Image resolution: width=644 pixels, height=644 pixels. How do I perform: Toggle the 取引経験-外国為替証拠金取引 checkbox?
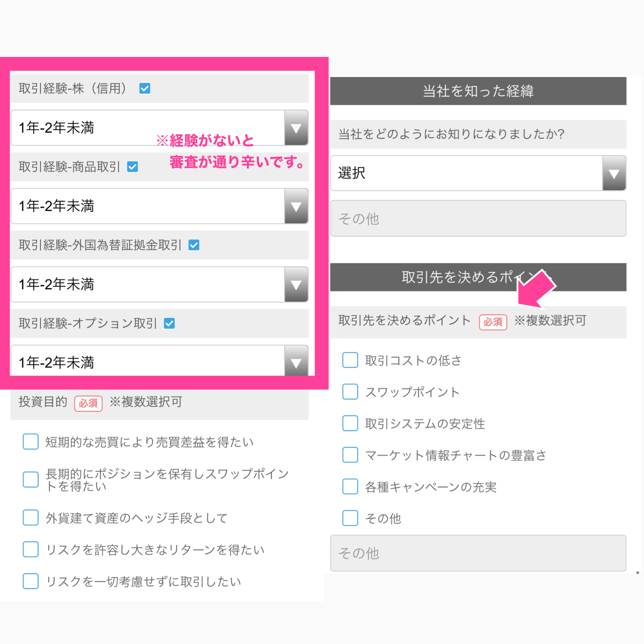pos(194,245)
